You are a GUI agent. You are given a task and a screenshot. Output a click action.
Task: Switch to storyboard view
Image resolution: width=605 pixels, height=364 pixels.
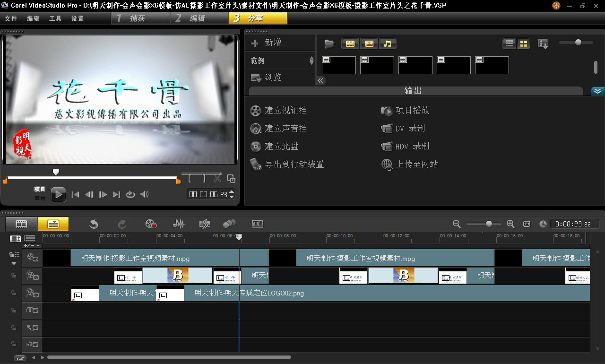point(21,224)
